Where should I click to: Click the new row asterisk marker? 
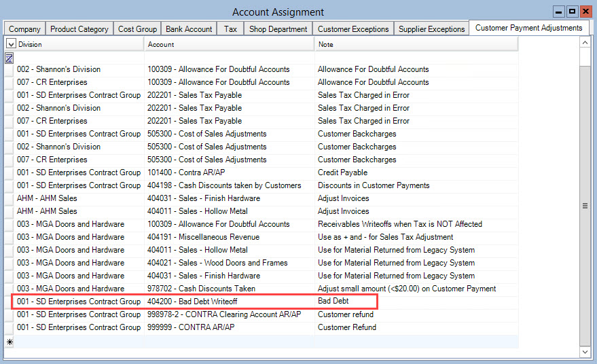coord(10,342)
